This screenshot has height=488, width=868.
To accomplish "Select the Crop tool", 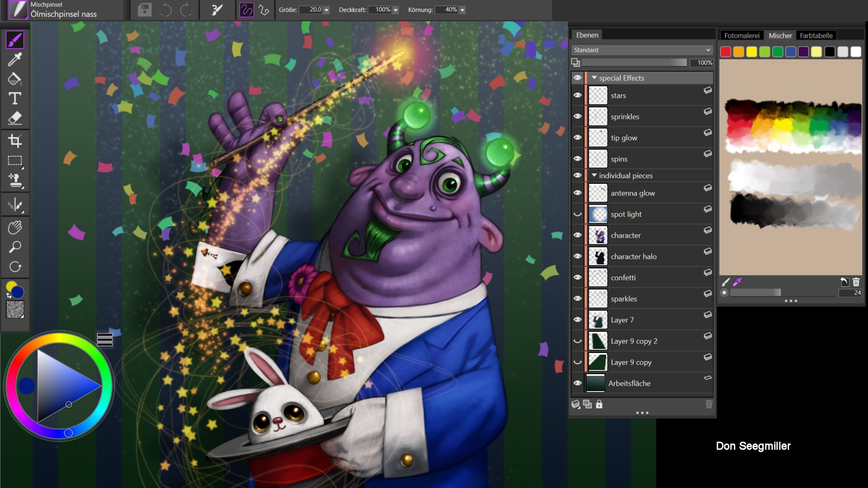I will [15, 141].
